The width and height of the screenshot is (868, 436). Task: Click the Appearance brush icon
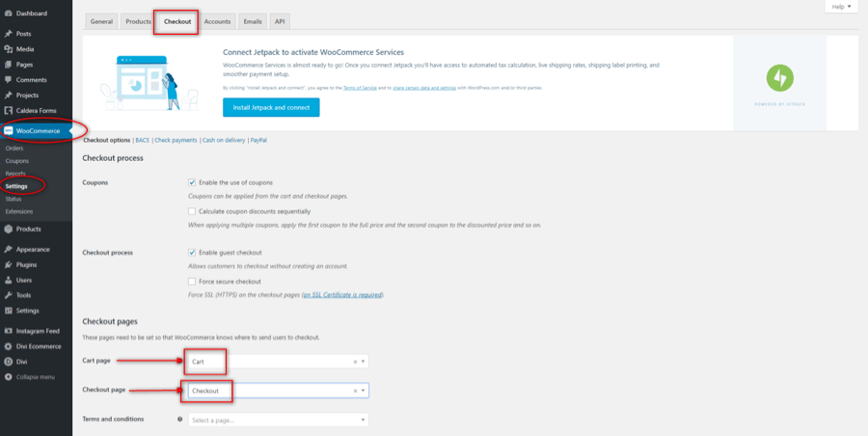[x=8, y=249]
